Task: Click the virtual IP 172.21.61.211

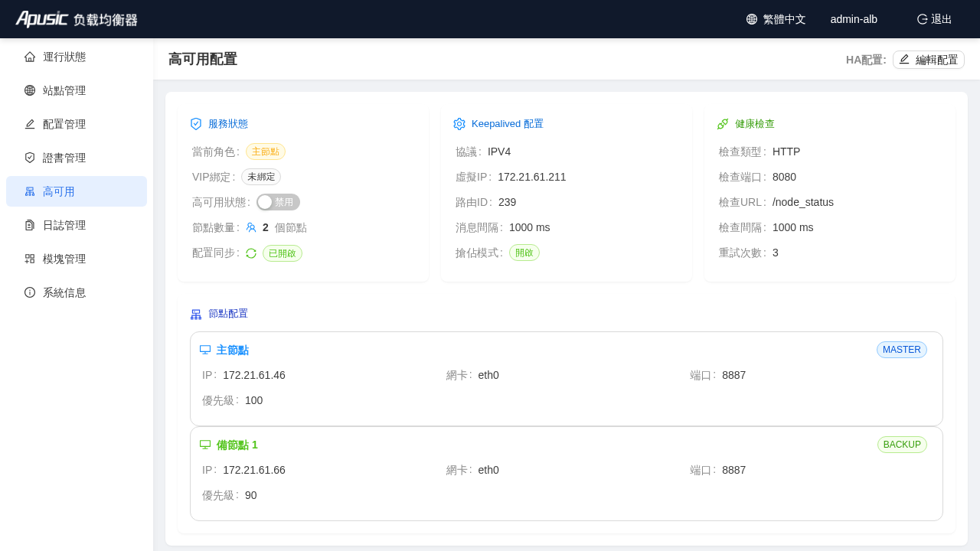Action: click(532, 177)
